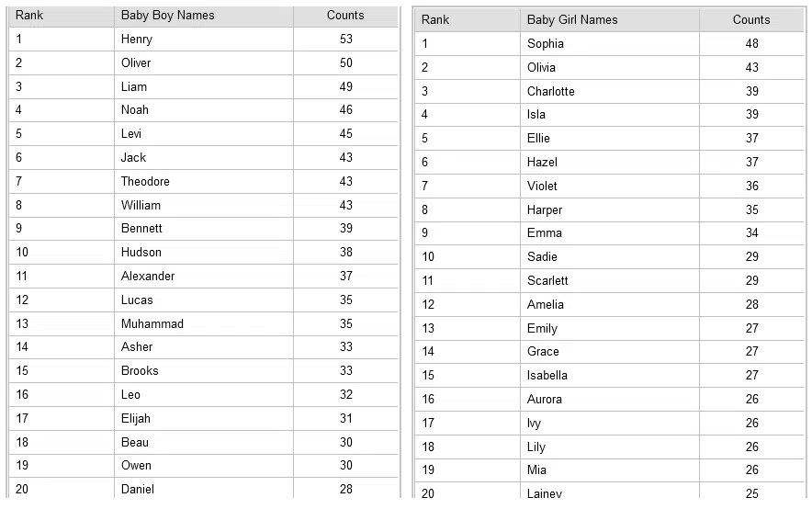
Task: Click the Counts header in girls table
Action: pos(751,19)
